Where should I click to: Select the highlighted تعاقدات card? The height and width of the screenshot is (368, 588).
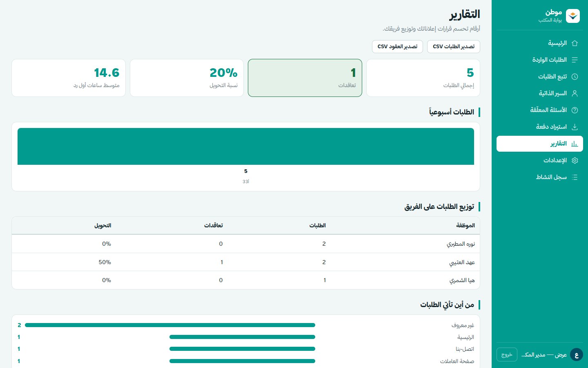pos(305,78)
